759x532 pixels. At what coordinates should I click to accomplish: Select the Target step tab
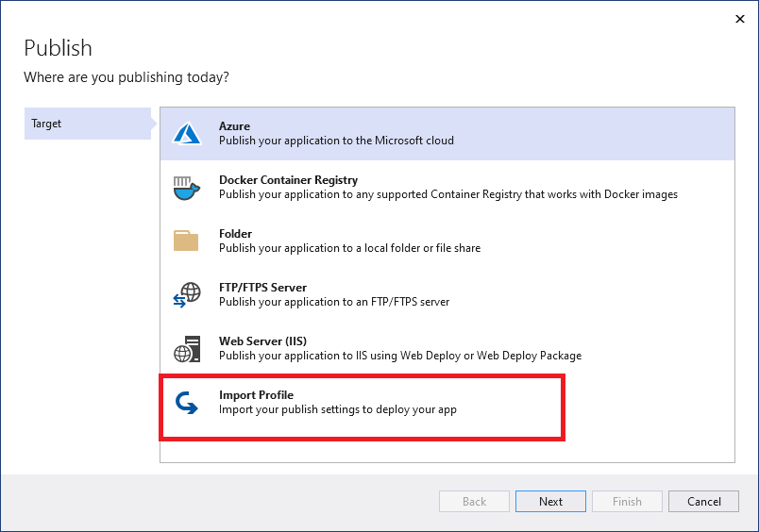[x=85, y=124]
